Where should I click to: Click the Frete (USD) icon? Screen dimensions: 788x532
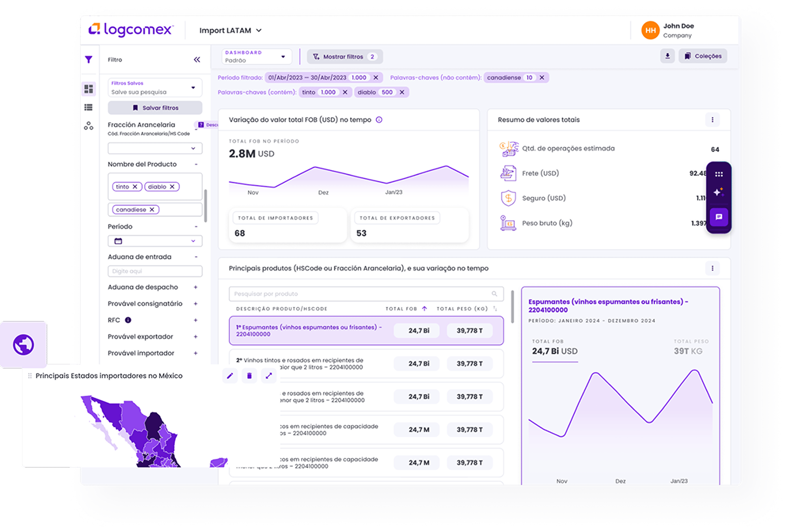pos(509,173)
